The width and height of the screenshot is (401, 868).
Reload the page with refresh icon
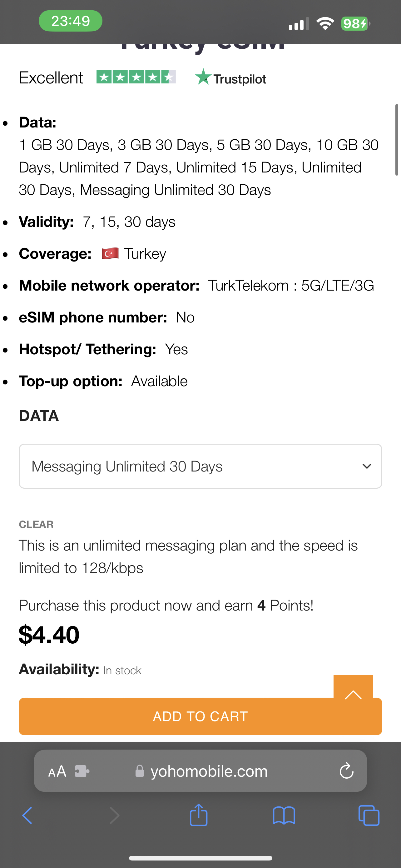pos(346,771)
